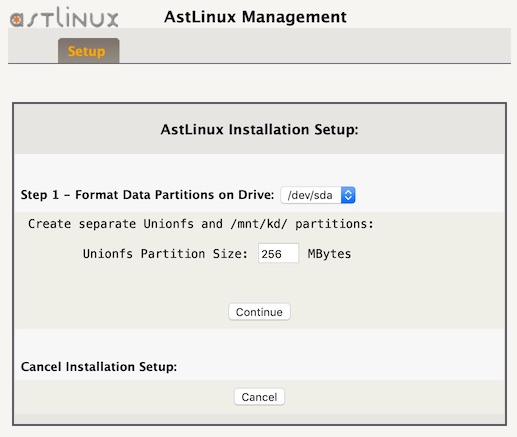This screenshot has height=437, width=517.
Task: Click the Unionfs Partition Size field
Action: [278, 253]
